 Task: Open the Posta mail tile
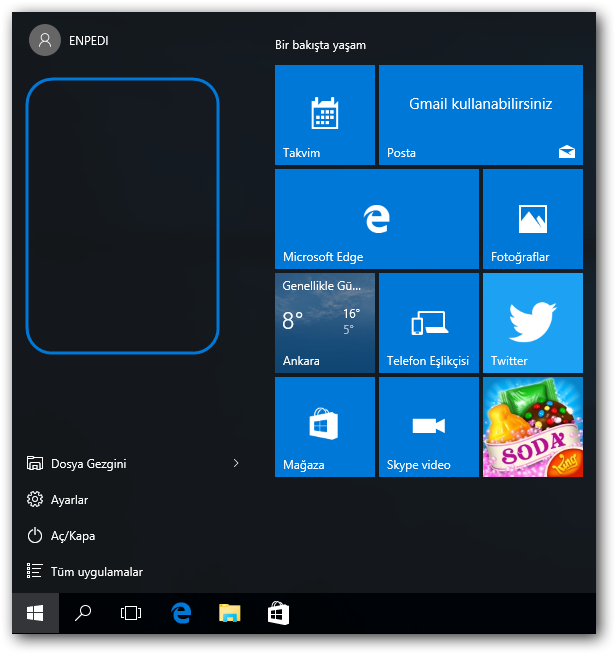coord(480,115)
